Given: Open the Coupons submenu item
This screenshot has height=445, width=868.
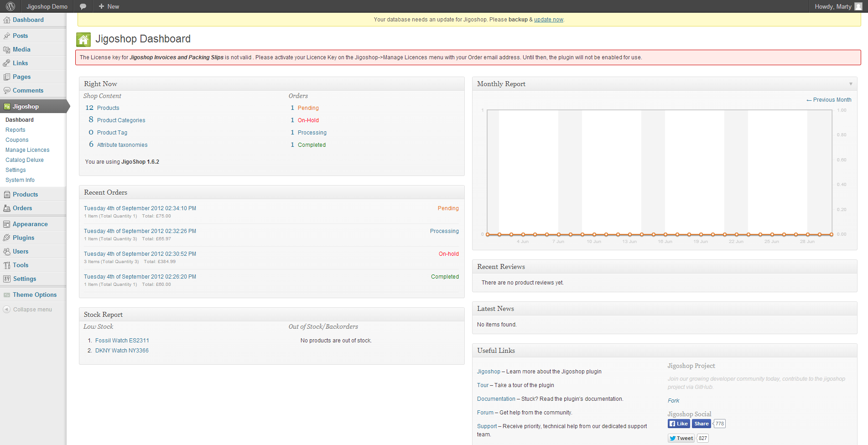Looking at the screenshot, I should [x=17, y=140].
